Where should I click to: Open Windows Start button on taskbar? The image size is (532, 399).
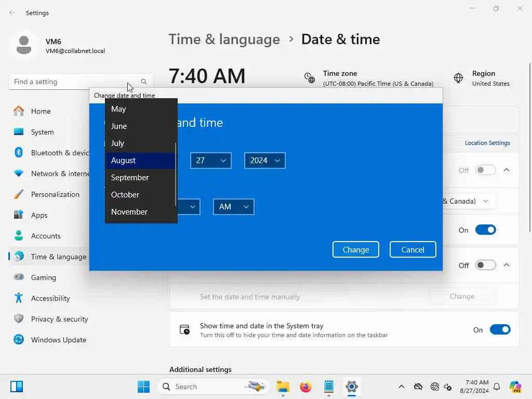(x=143, y=387)
